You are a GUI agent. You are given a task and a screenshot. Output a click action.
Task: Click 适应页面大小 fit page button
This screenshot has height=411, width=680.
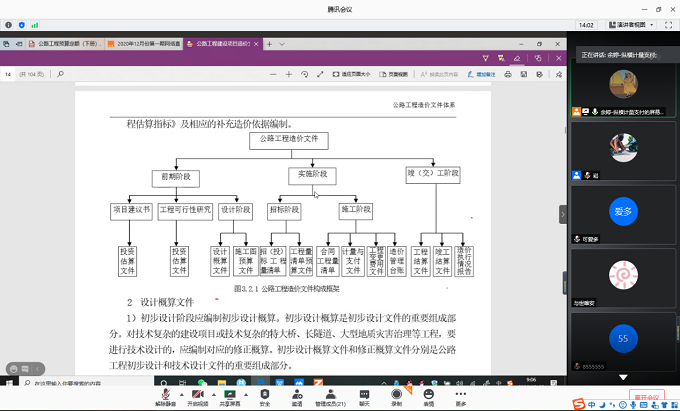pyautogui.click(x=351, y=75)
